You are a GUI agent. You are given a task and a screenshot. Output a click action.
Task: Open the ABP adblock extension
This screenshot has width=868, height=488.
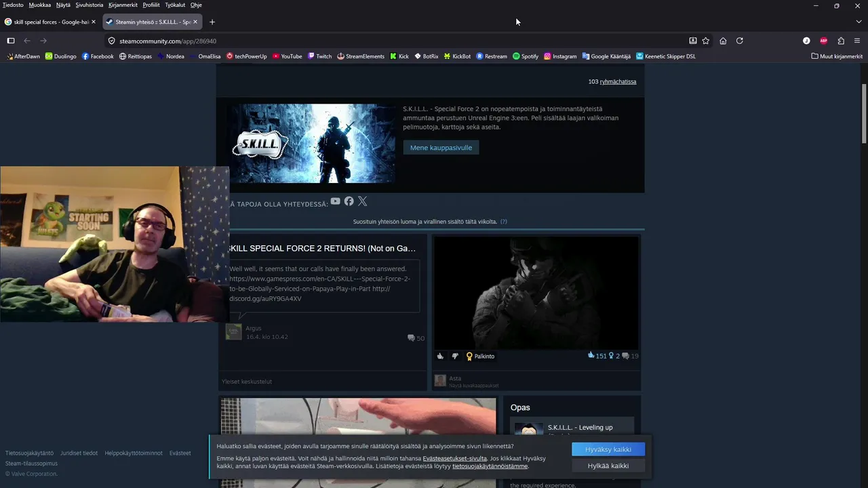[824, 41]
